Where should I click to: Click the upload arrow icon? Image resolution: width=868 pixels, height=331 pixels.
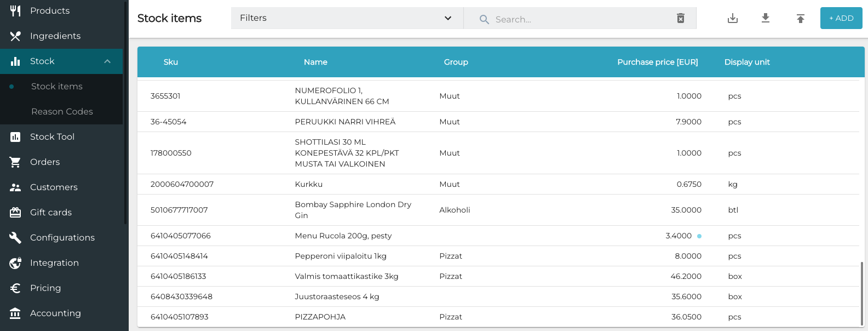(x=800, y=19)
